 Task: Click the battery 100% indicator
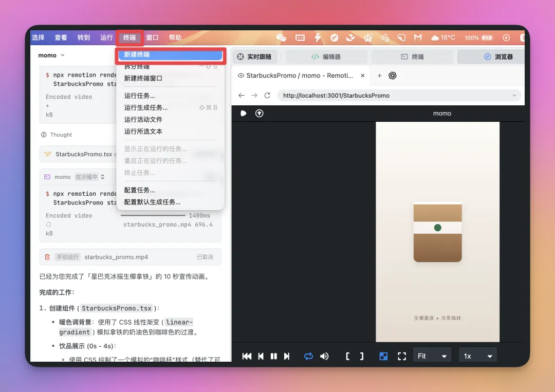point(479,38)
